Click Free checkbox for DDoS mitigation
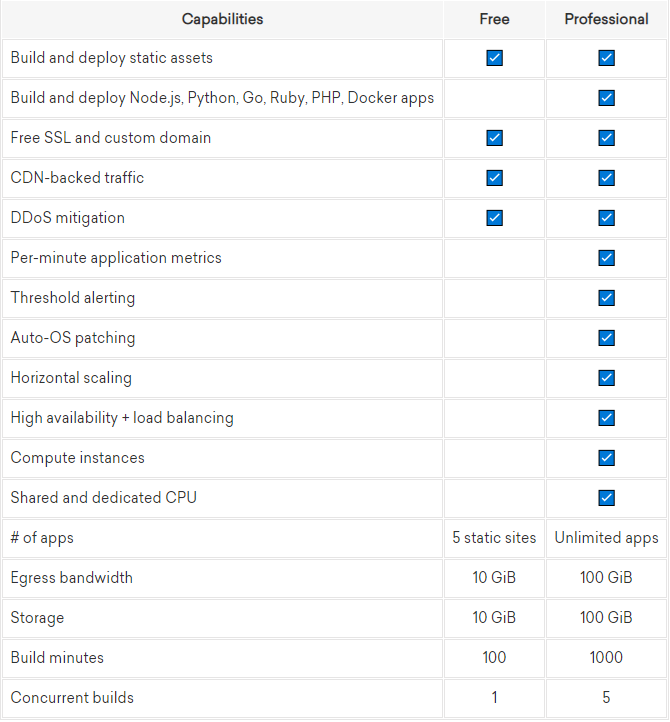 (x=494, y=218)
